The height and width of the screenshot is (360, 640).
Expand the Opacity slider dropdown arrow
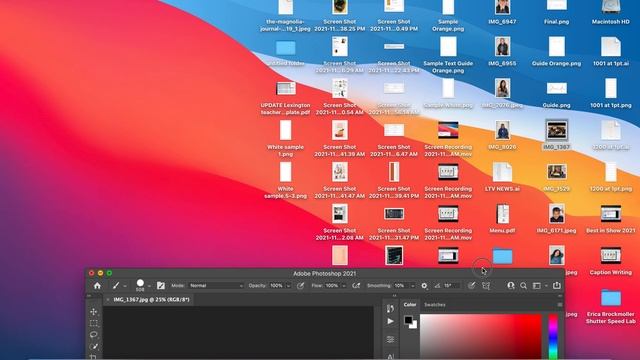(288, 286)
